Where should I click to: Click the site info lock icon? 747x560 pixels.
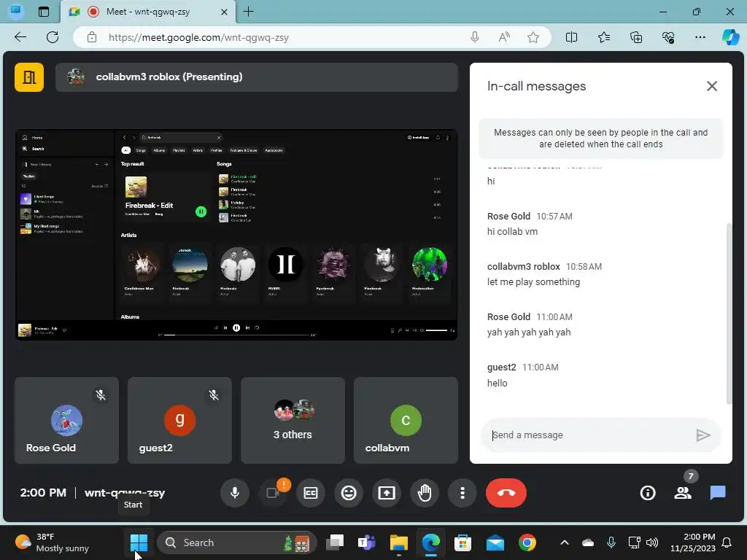coord(91,37)
